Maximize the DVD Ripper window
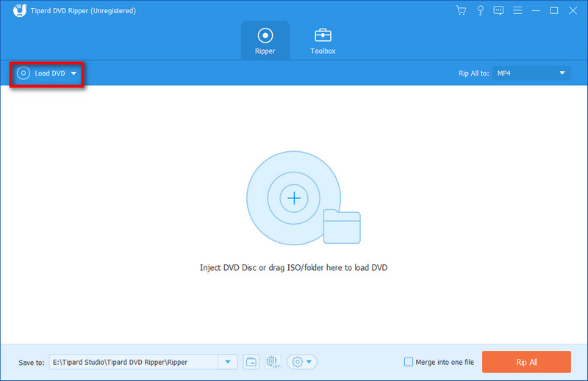This screenshot has width=588, height=381. 554,10
